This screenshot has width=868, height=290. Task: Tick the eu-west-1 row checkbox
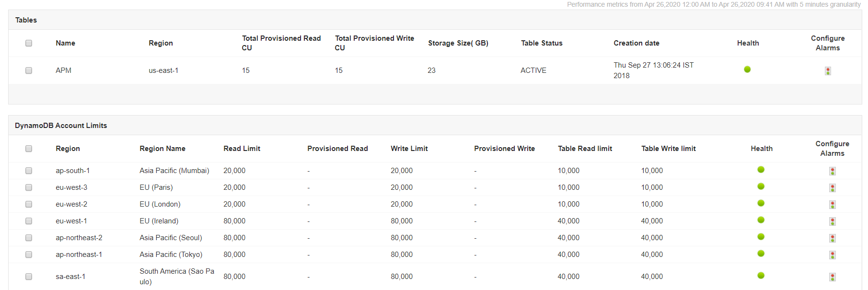coord(29,221)
